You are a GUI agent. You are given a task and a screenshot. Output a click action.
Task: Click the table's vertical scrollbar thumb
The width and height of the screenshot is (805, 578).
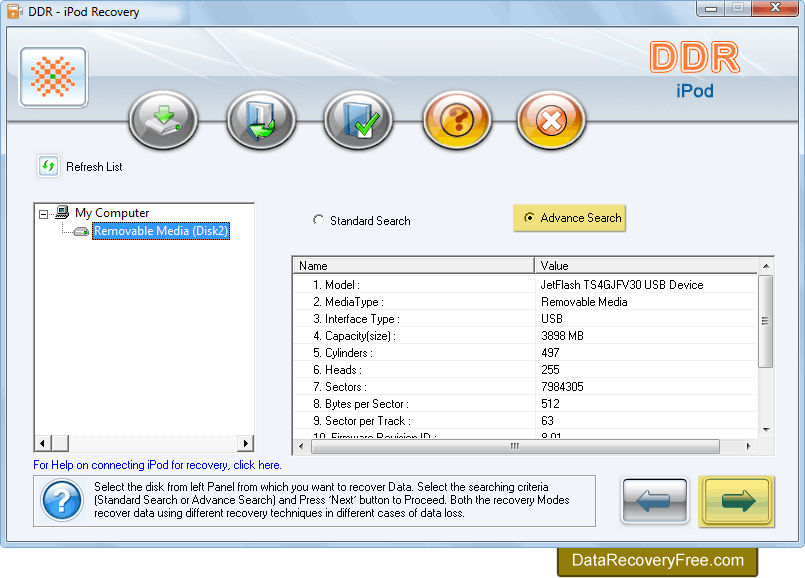pyautogui.click(x=765, y=321)
